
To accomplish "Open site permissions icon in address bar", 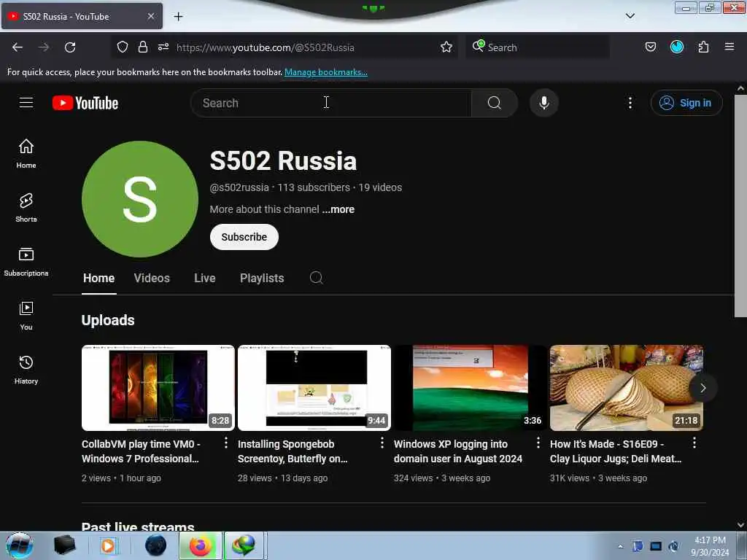I will [163, 47].
